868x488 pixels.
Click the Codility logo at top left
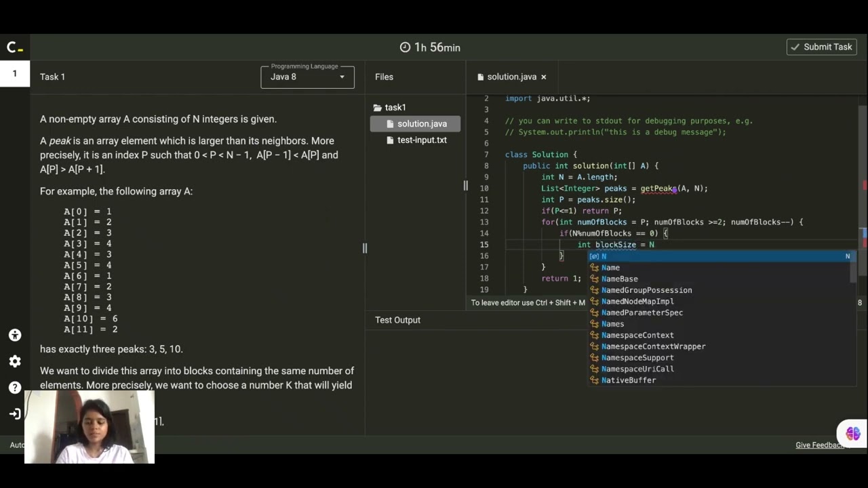tap(15, 47)
